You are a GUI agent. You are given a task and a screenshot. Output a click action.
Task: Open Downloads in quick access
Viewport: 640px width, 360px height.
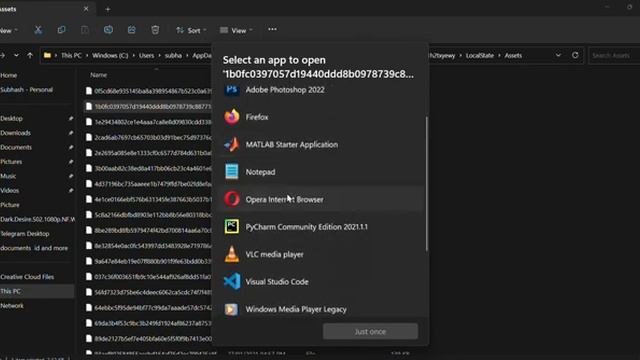click(x=16, y=133)
